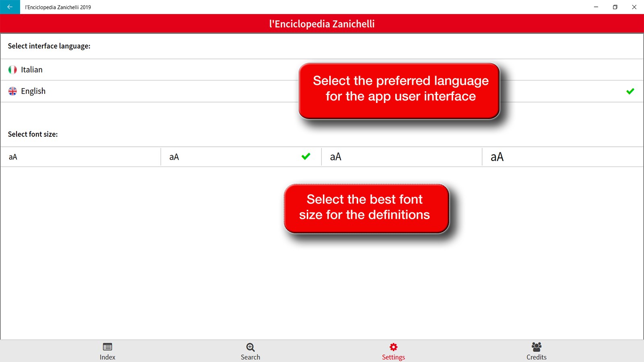Click the Italian flag icon
The height and width of the screenshot is (362, 644).
pos(12,70)
